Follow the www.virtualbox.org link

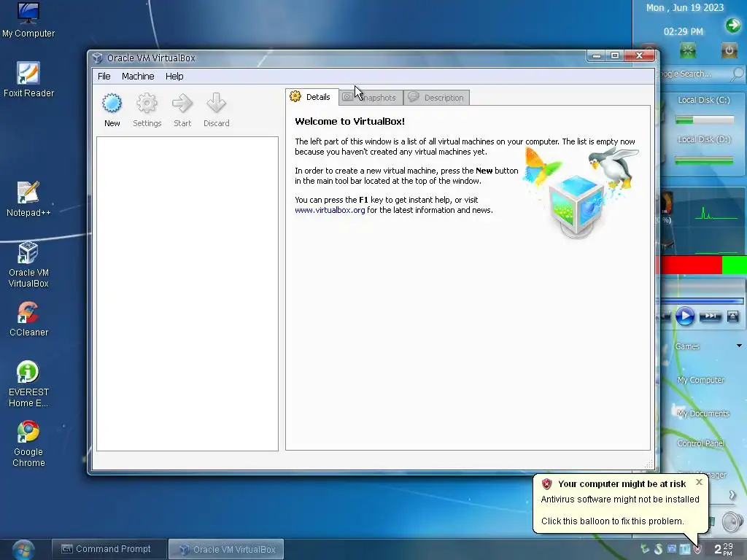pyautogui.click(x=330, y=210)
